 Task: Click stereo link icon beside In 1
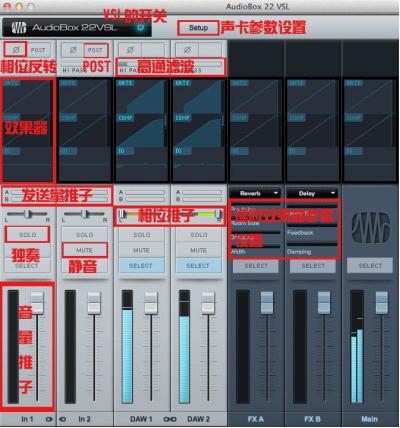[x=49, y=419]
